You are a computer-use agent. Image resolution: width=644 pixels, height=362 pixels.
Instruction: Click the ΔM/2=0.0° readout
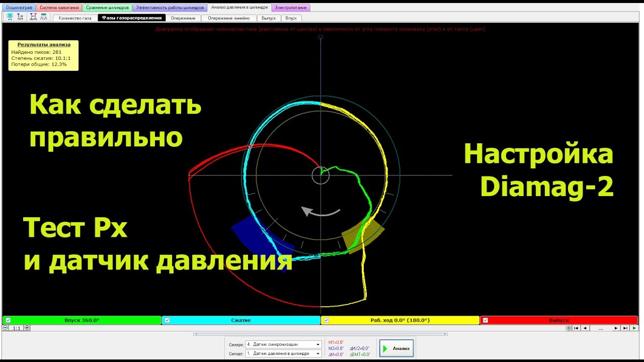pos(359,348)
